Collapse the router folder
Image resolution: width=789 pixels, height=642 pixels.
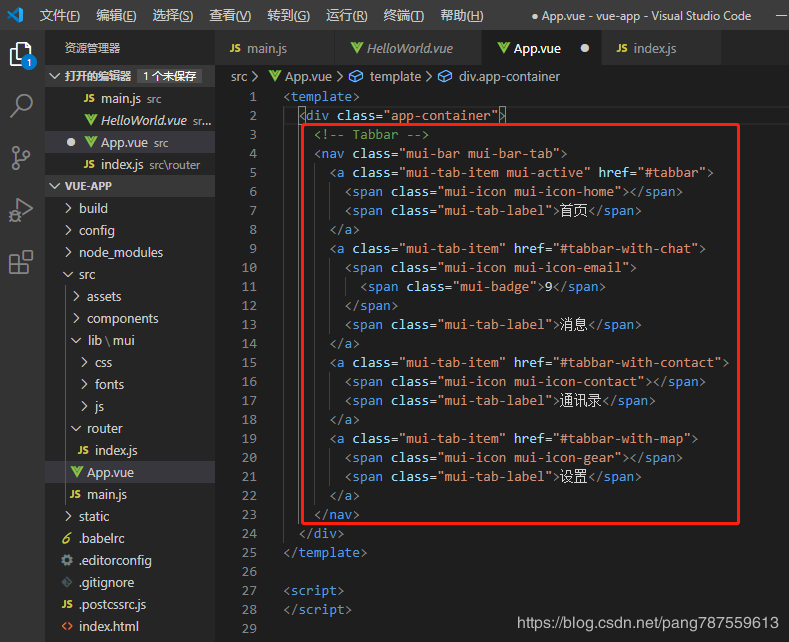click(76, 428)
